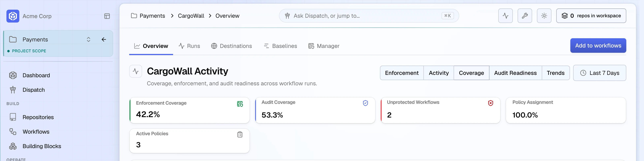Switch to the Runs tab

click(189, 46)
